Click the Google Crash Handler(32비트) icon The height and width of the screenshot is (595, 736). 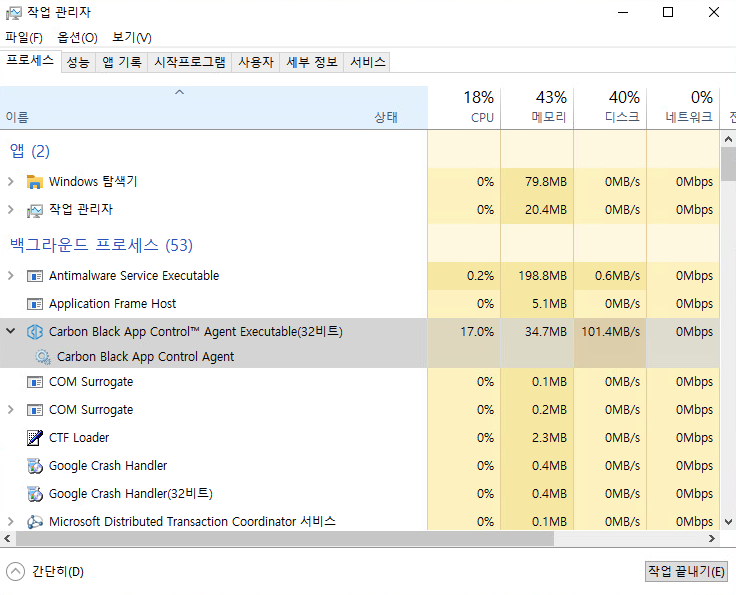[35, 494]
